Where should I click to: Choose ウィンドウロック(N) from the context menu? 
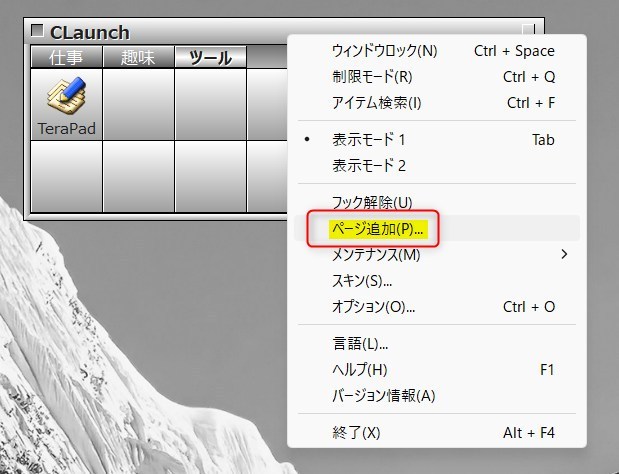437,51
